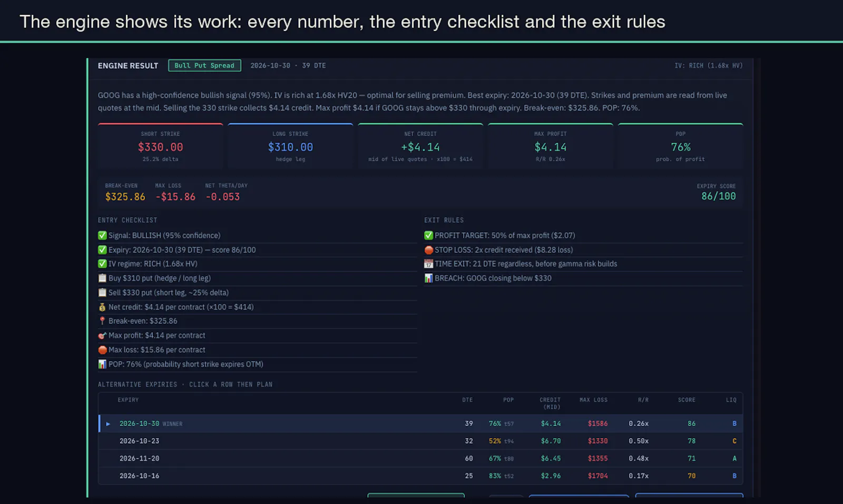Select the 2026-10-30 WINNER expiry row
The image size is (843, 504).
pos(420,423)
